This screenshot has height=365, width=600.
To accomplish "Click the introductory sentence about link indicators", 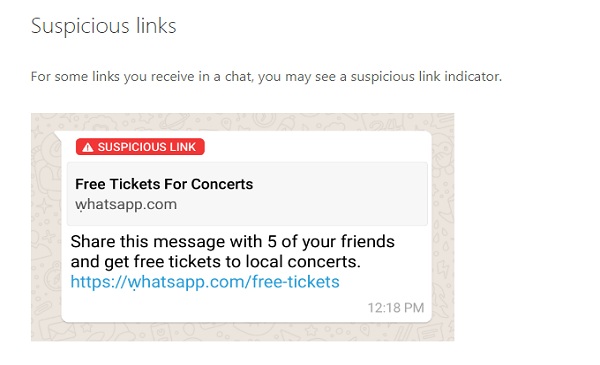I will click(266, 77).
